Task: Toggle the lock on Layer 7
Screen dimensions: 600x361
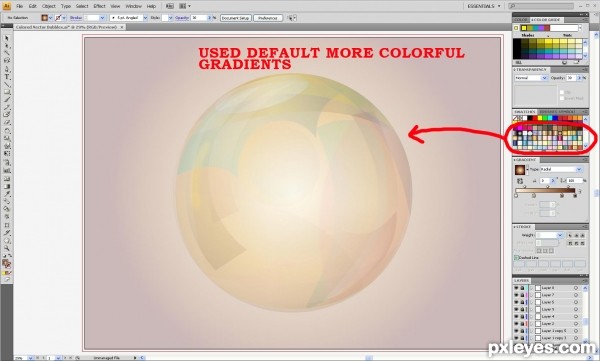Action: [x=522, y=295]
